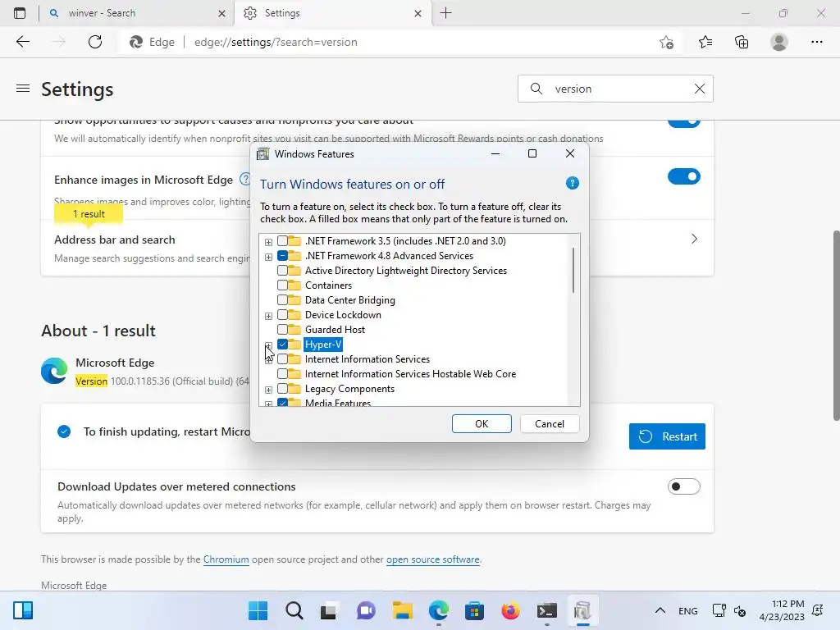
Task: Click Cancel in Windows Features dialog
Action: click(550, 424)
